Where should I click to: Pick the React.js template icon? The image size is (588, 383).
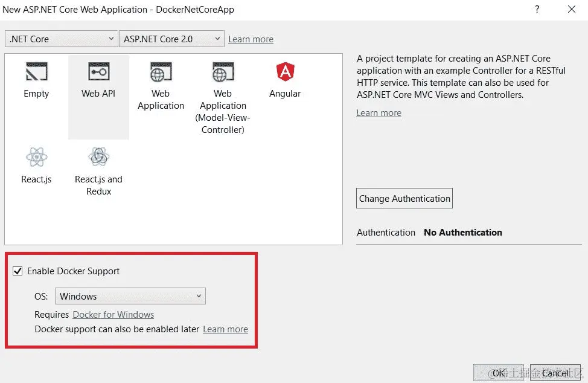[36, 157]
